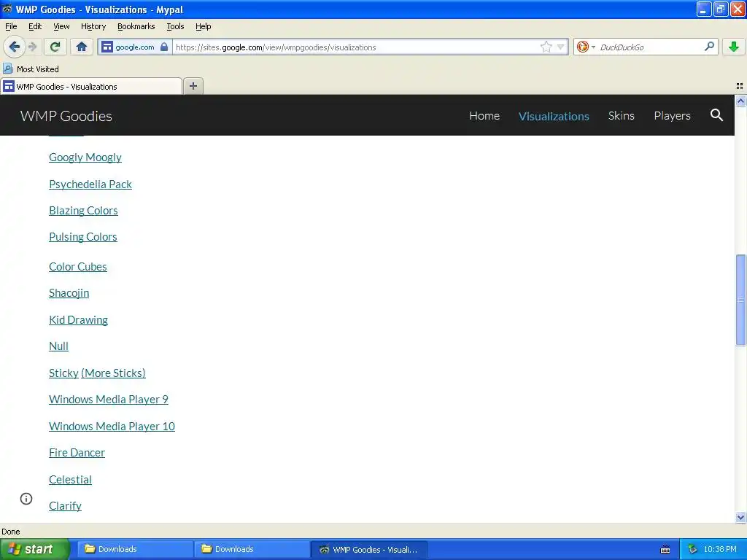The width and height of the screenshot is (747, 560).
Task: Open the Windows start button
Action: click(34, 549)
